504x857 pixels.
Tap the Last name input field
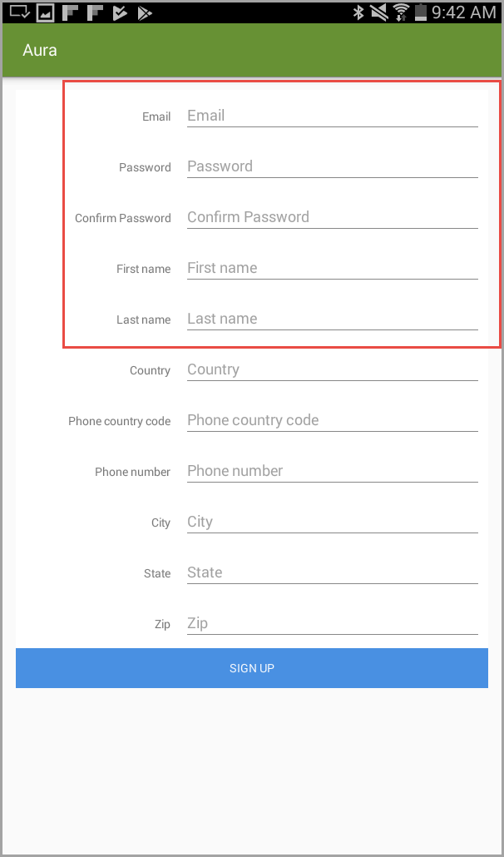[x=332, y=320]
